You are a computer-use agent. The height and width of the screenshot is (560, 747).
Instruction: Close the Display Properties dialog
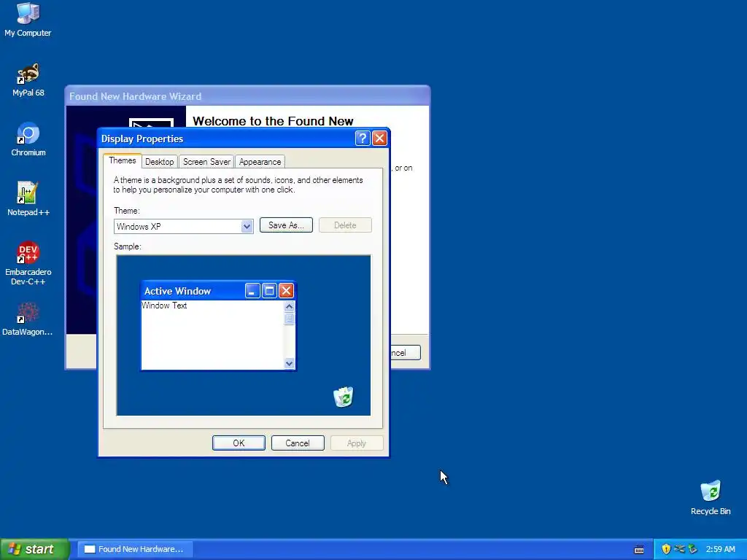pyautogui.click(x=379, y=139)
